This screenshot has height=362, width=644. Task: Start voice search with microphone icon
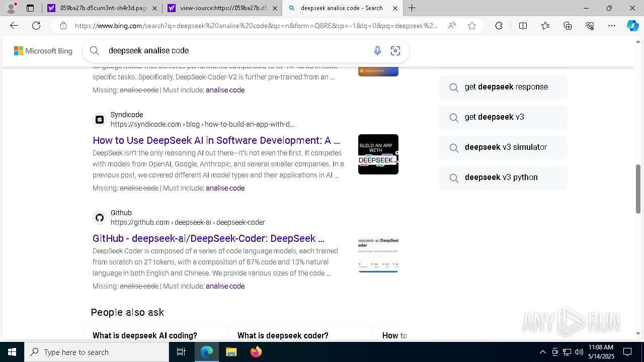click(x=377, y=50)
